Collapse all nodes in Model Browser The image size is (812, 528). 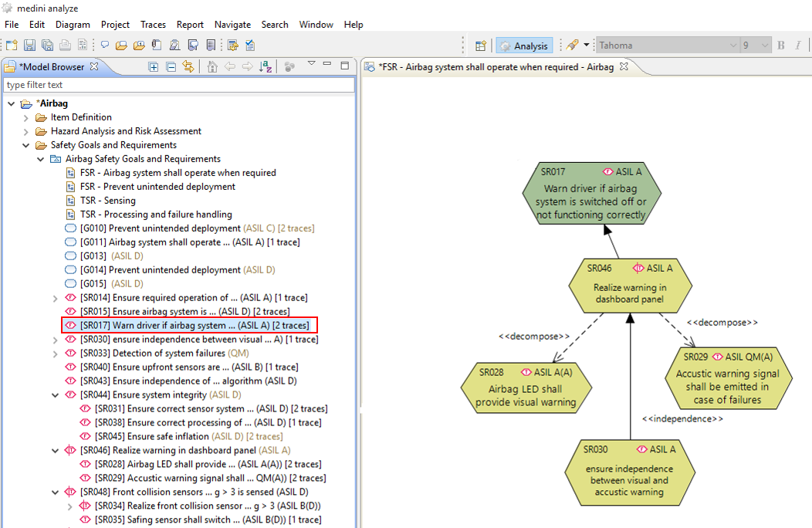[171, 67]
